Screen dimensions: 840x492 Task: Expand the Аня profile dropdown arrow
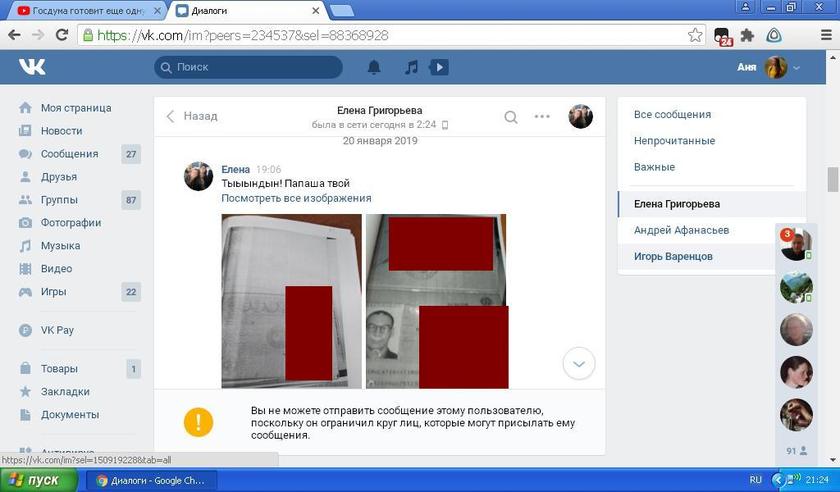point(797,68)
